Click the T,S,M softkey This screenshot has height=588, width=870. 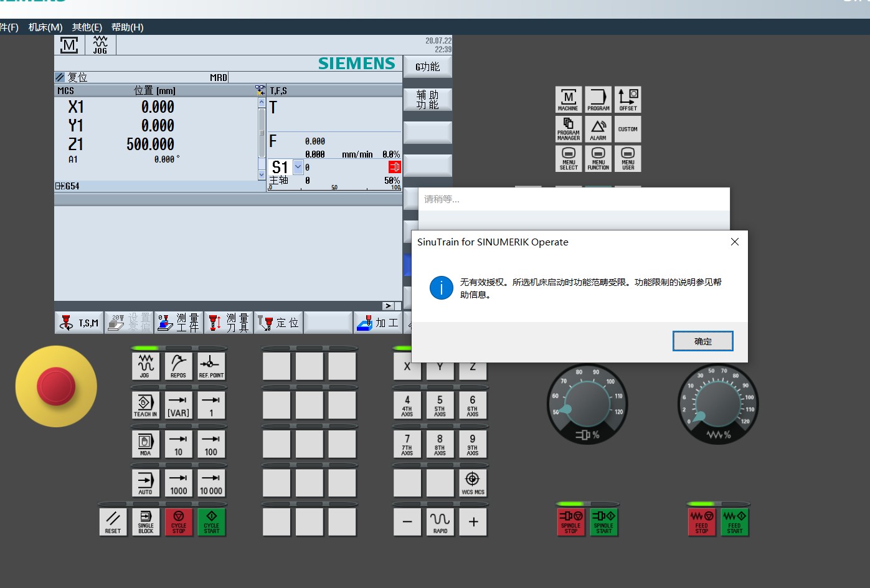(79, 322)
